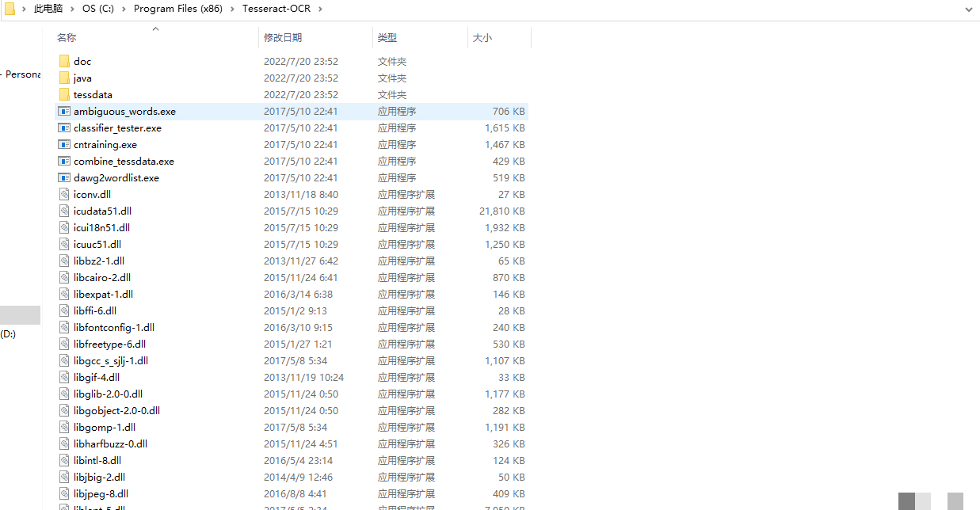
Task: Select the java folder icon
Action: (x=64, y=78)
